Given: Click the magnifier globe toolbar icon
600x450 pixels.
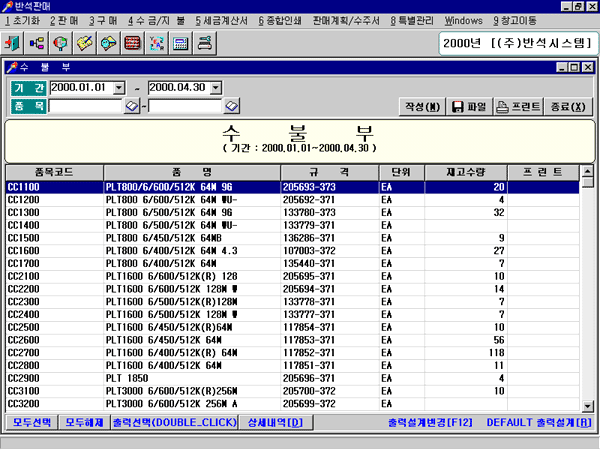Looking at the screenshot, I should [x=60, y=43].
